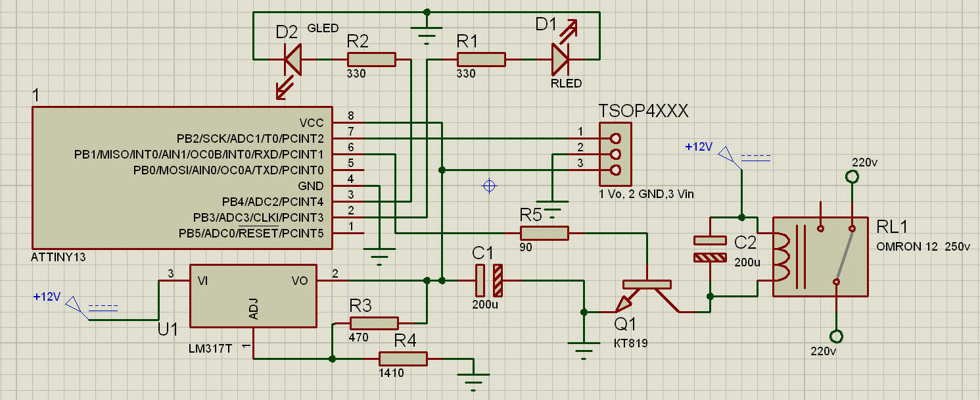Click the ground symbol below TSOP4XXX

click(553, 209)
